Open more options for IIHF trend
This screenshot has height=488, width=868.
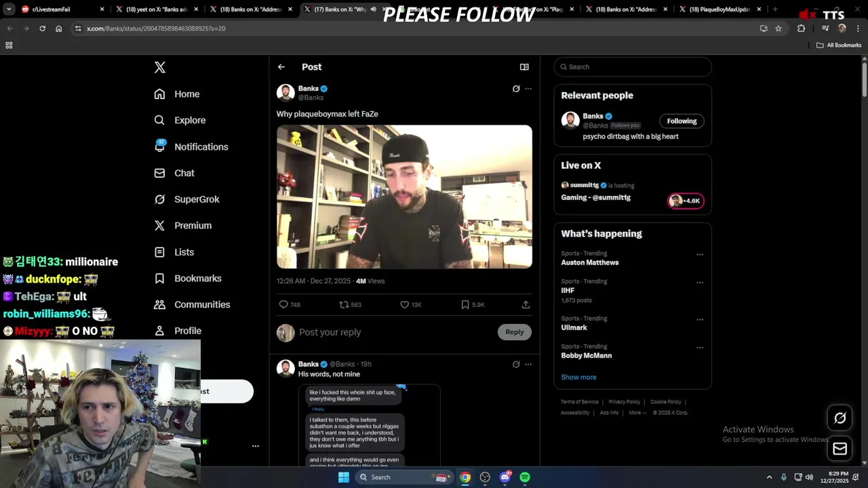pos(700,283)
